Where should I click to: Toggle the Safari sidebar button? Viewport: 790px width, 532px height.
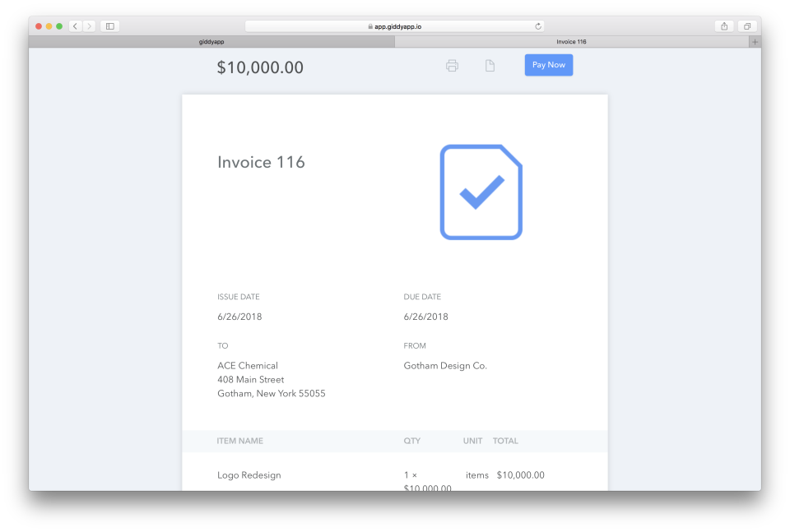(109, 26)
